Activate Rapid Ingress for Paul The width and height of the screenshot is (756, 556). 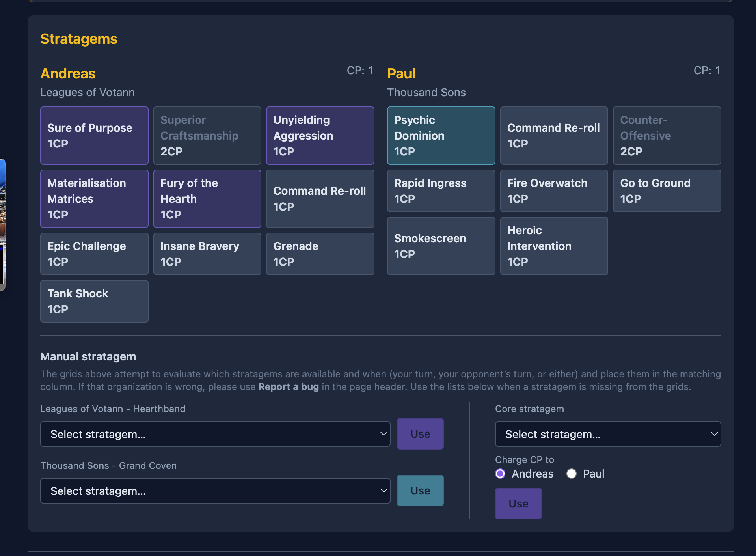tap(441, 190)
